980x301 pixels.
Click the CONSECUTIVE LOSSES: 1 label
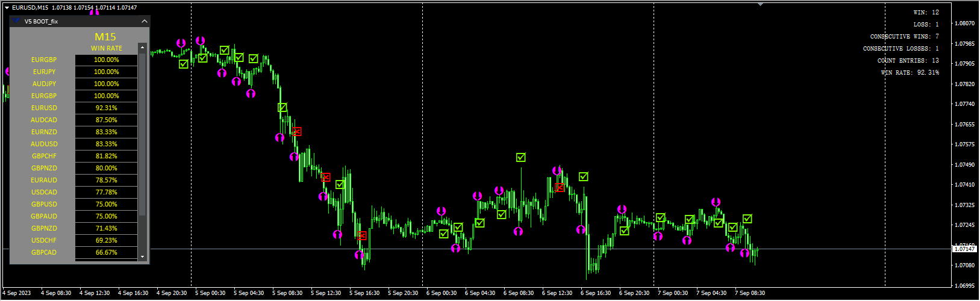(900, 48)
